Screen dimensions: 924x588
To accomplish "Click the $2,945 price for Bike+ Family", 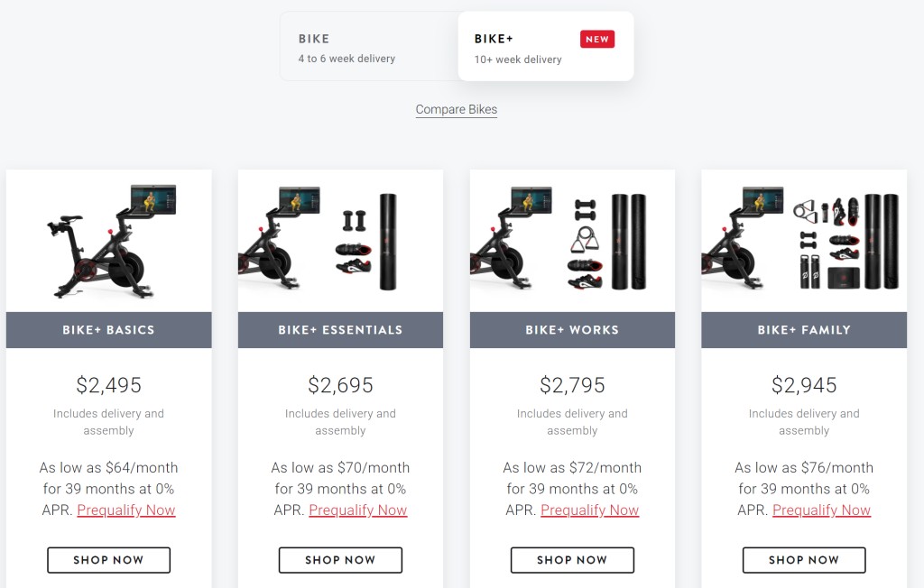I will (x=804, y=385).
